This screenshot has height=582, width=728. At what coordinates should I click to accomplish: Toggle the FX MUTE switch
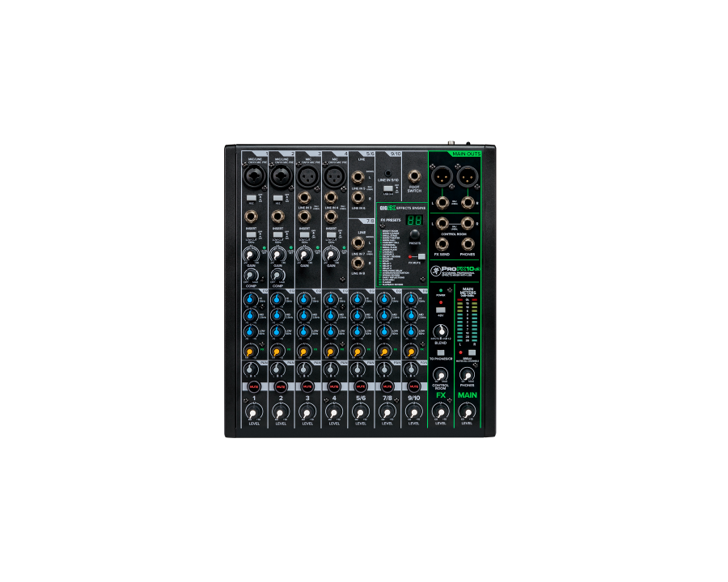pyautogui.click(x=421, y=256)
